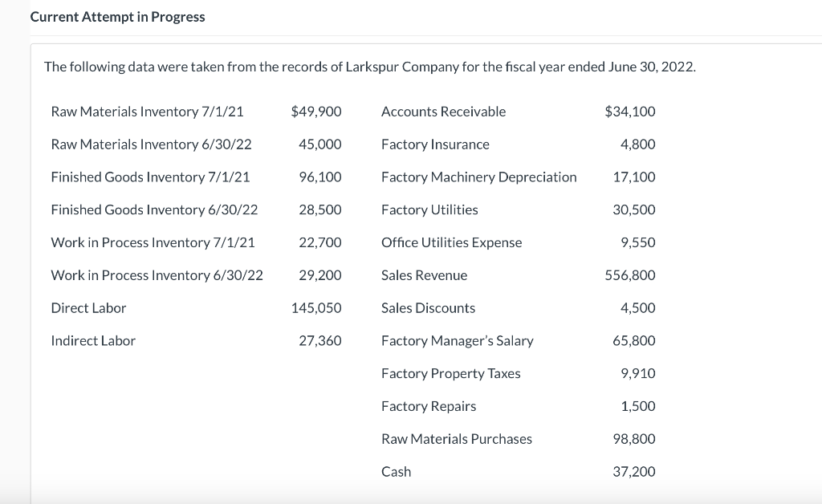Select the Factory Manager's Salary label

pos(457,341)
